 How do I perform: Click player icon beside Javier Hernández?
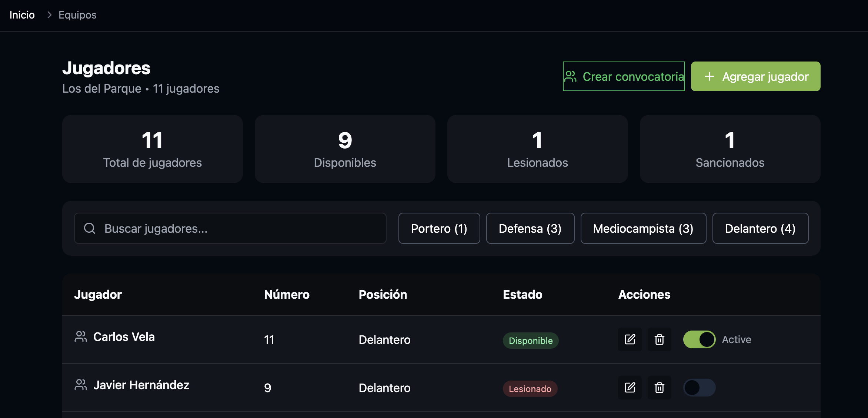(x=80, y=385)
